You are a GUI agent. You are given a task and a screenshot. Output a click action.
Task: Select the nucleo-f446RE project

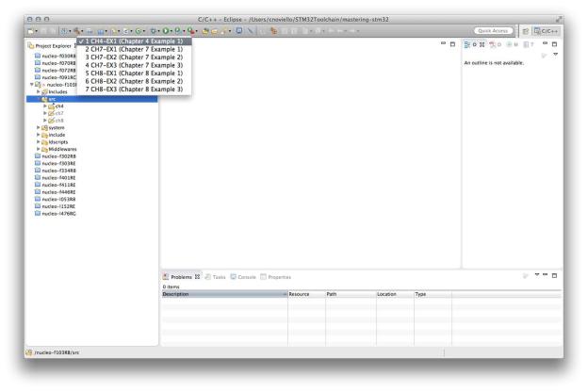(x=55, y=192)
